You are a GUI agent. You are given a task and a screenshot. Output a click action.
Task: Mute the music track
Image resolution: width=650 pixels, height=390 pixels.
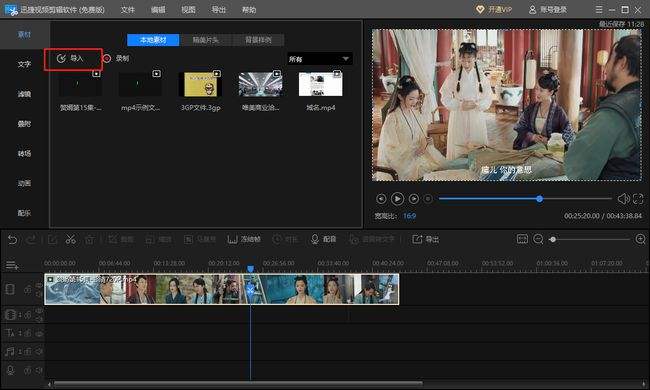coord(39,352)
